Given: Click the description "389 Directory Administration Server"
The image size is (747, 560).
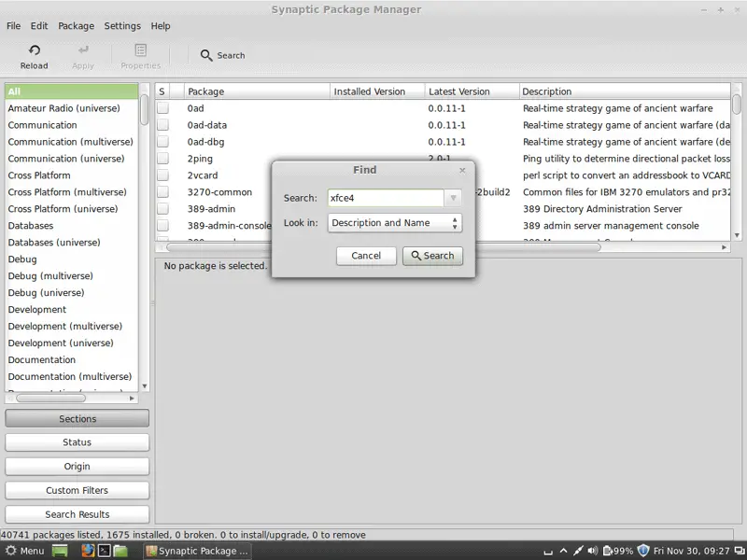Looking at the screenshot, I should pyautogui.click(x=602, y=208).
